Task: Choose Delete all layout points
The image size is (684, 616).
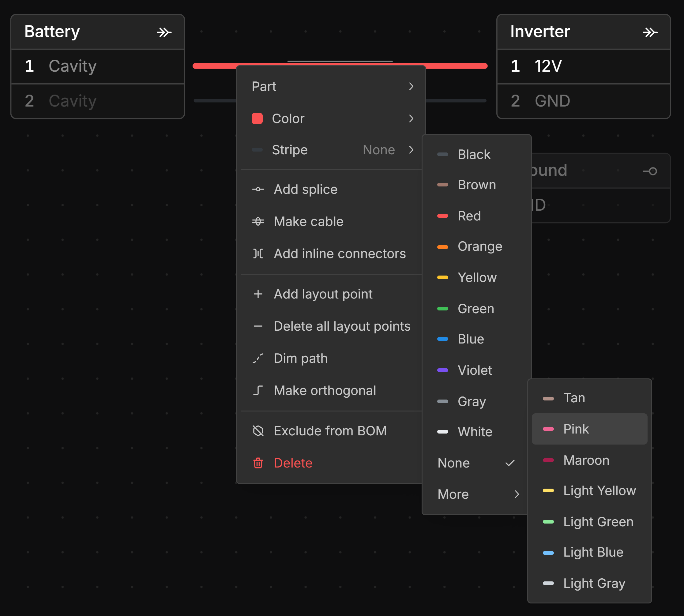Action: point(342,326)
